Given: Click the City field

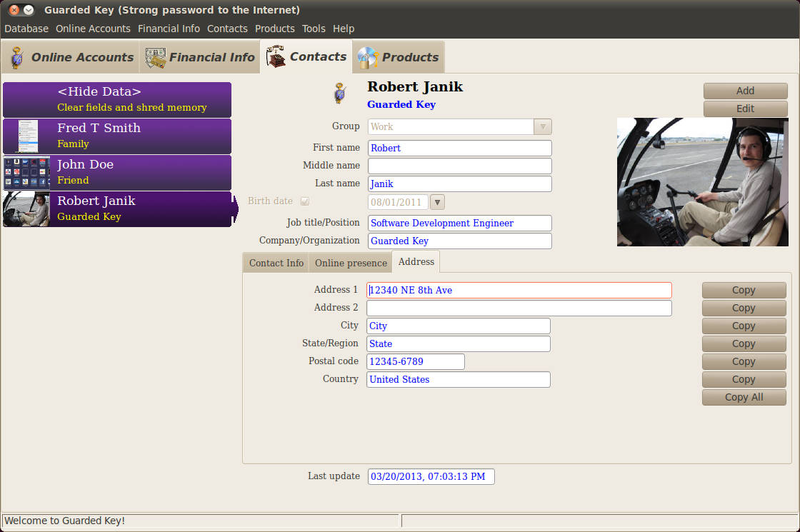Looking at the screenshot, I should 459,326.
